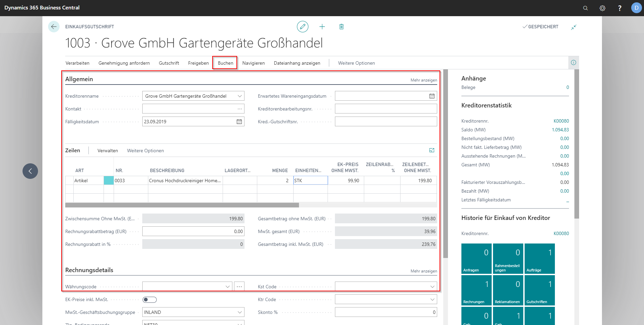This screenshot has height=325, width=644.
Task: Click the Art cell Artikel
Action: pyautogui.click(x=88, y=181)
